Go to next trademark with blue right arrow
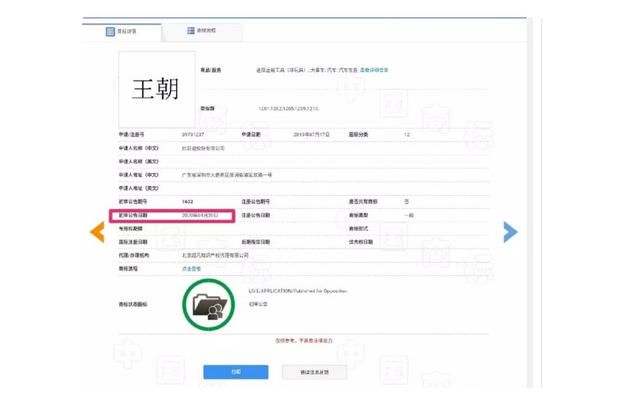The width and height of the screenshot is (640, 395). pyautogui.click(x=511, y=232)
